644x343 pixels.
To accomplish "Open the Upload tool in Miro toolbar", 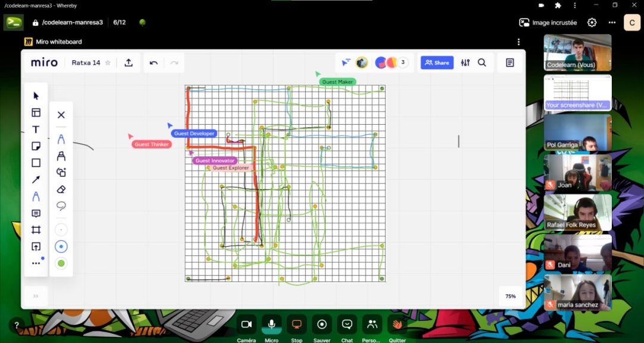I will (36, 246).
